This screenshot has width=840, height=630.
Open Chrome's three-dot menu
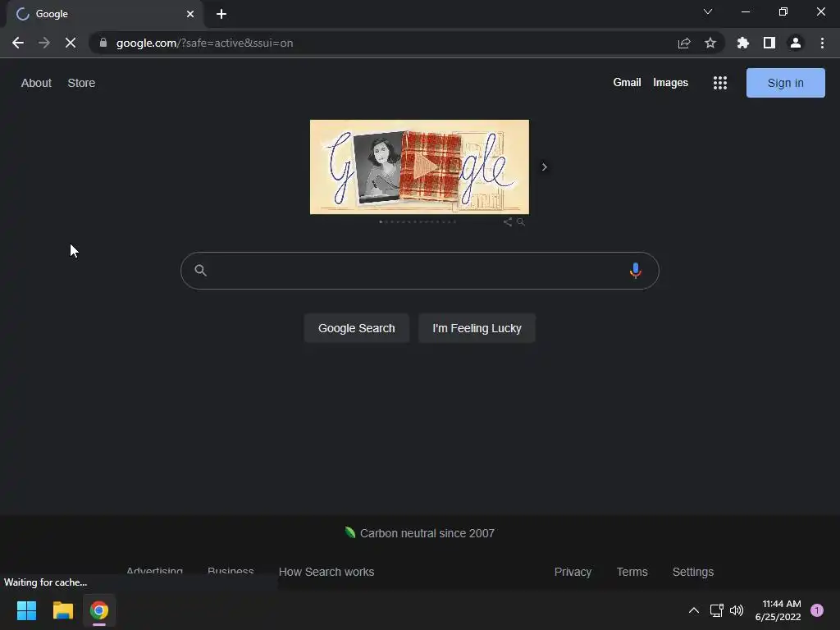point(822,43)
